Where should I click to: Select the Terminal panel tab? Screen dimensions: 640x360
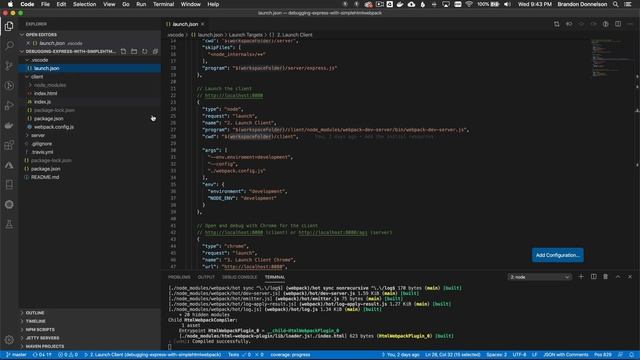(x=275, y=277)
